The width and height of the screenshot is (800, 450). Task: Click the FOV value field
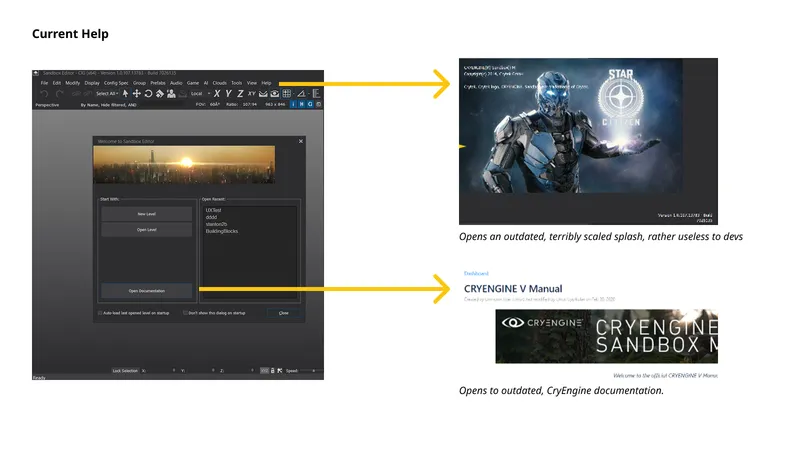point(215,105)
